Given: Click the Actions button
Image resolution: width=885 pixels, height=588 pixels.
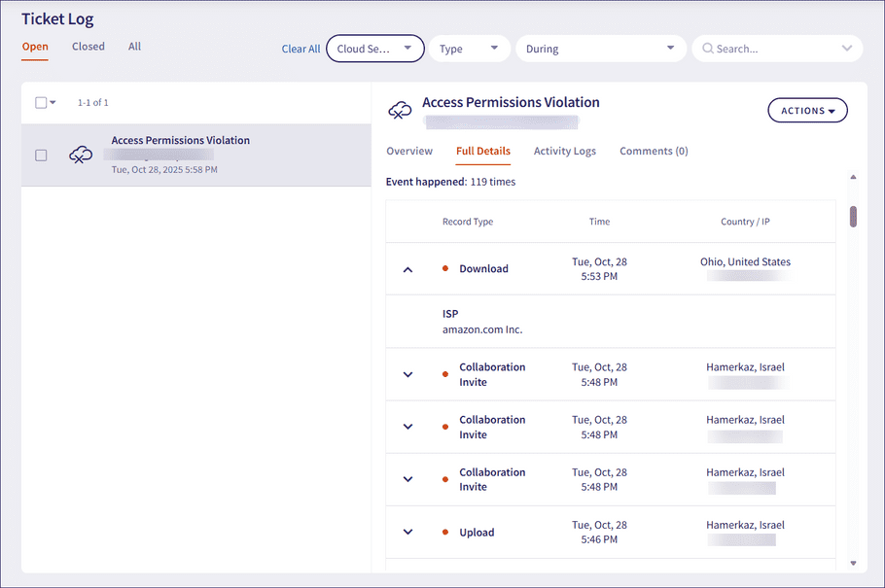Looking at the screenshot, I should tap(807, 111).
